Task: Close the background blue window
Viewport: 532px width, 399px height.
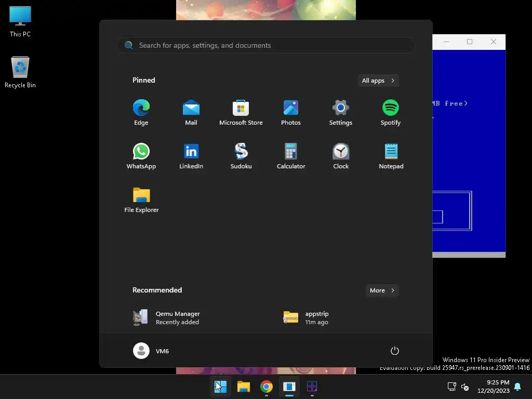Action: click(494, 42)
